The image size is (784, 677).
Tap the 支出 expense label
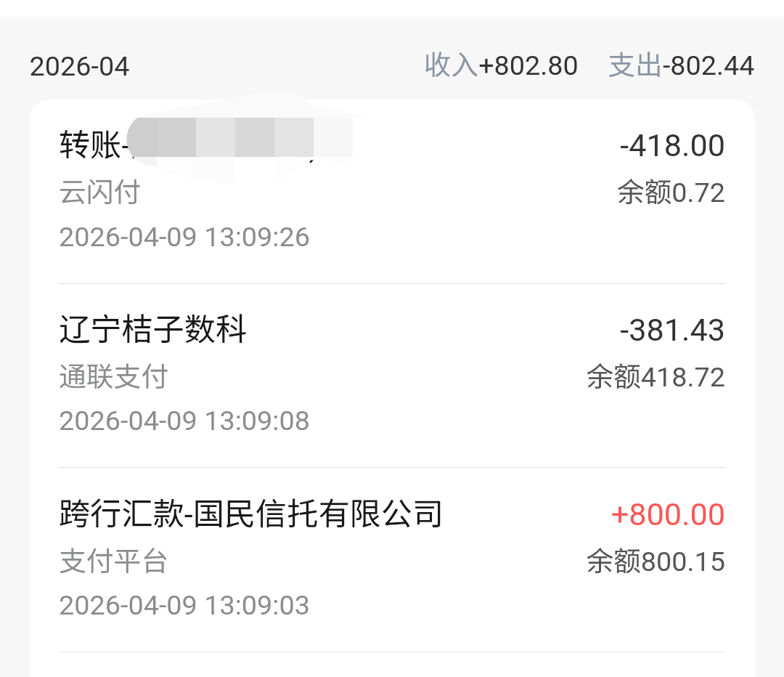click(x=634, y=65)
